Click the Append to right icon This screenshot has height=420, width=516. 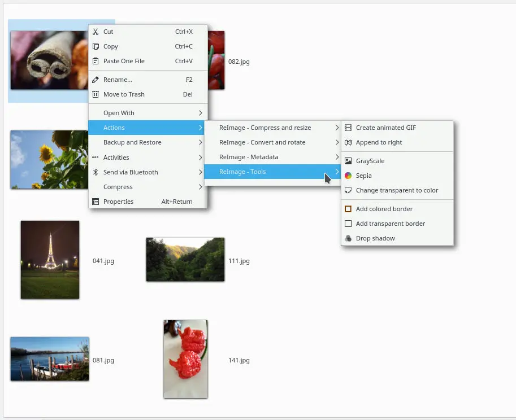click(x=348, y=142)
